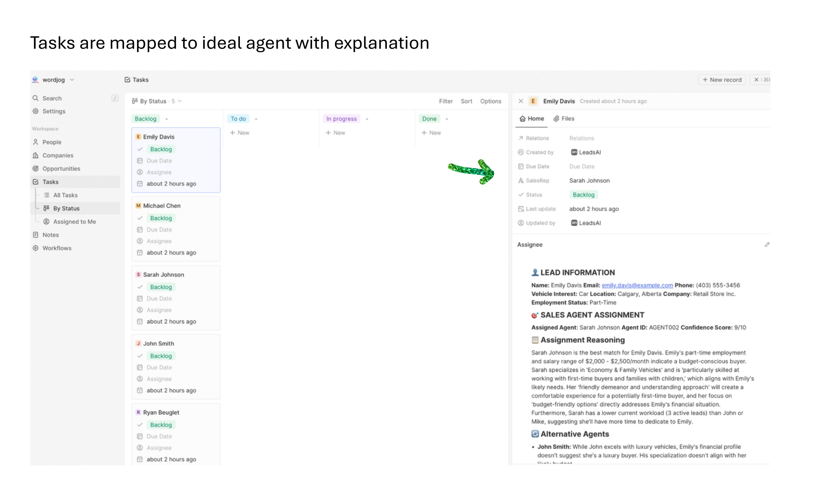Open the Workflows section
This screenshot has width=822, height=504.
click(x=57, y=248)
